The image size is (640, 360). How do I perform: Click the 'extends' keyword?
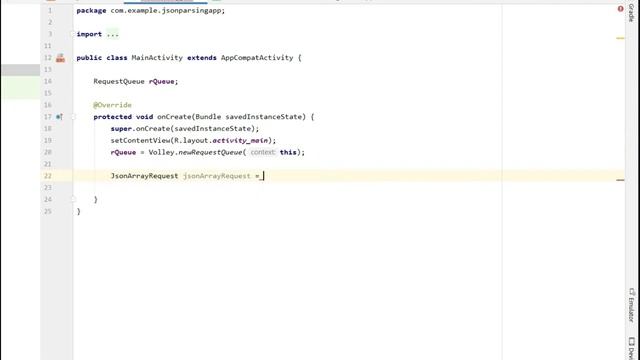pos(202,58)
